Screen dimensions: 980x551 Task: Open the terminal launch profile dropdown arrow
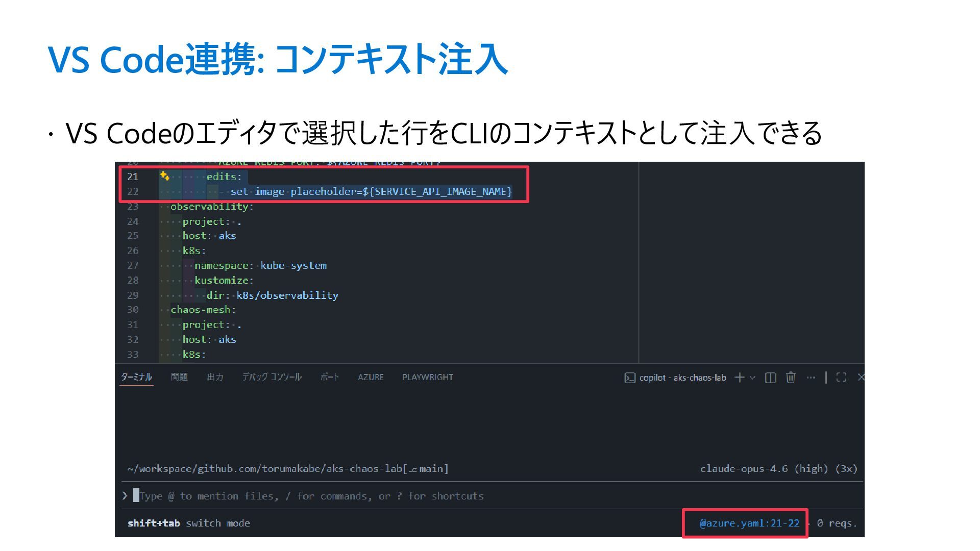tap(752, 378)
